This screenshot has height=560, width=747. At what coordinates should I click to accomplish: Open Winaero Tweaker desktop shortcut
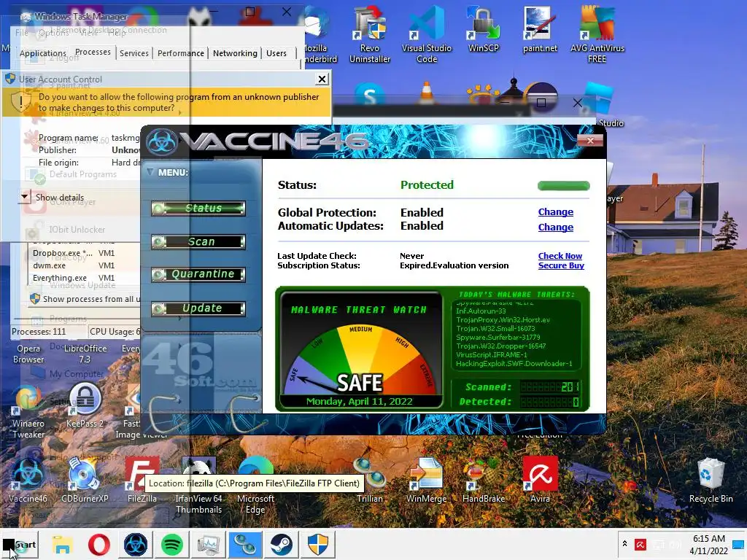(28, 410)
